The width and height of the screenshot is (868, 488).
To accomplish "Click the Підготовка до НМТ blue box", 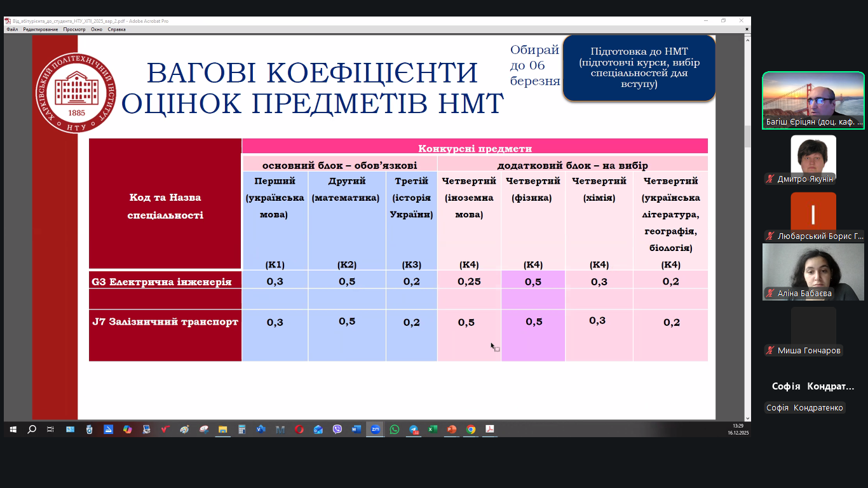I will coord(639,68).
